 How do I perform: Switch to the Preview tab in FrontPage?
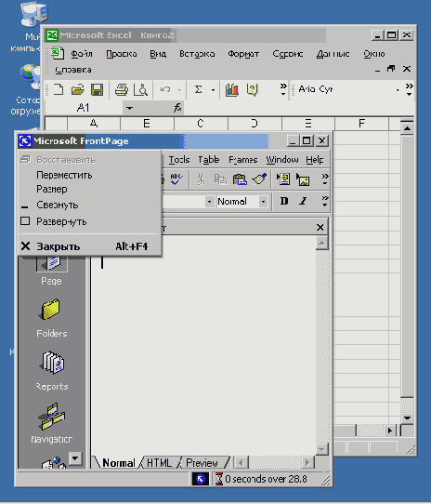(x=202, y=463)
